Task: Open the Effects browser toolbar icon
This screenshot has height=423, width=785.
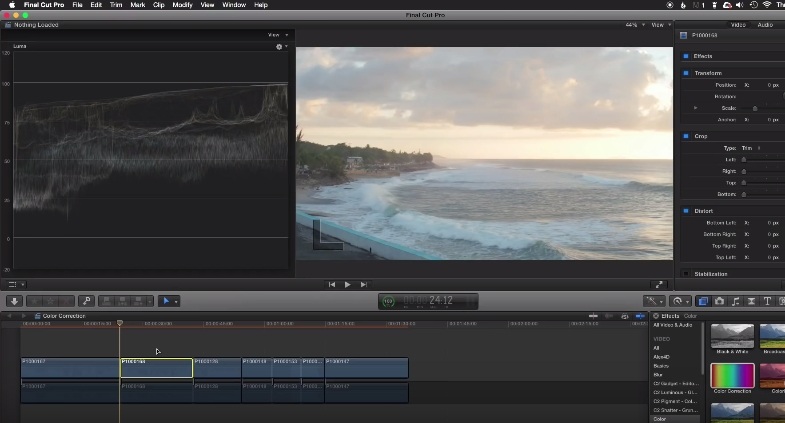Action: coord(703,300)
